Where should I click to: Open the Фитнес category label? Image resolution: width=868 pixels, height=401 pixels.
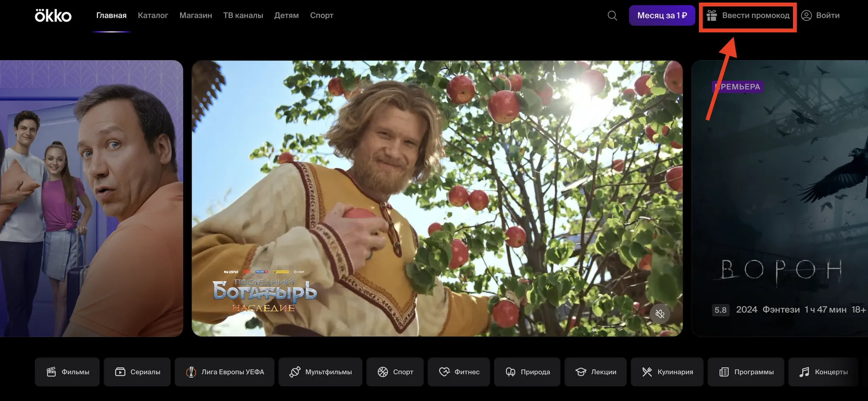(467, 372)
